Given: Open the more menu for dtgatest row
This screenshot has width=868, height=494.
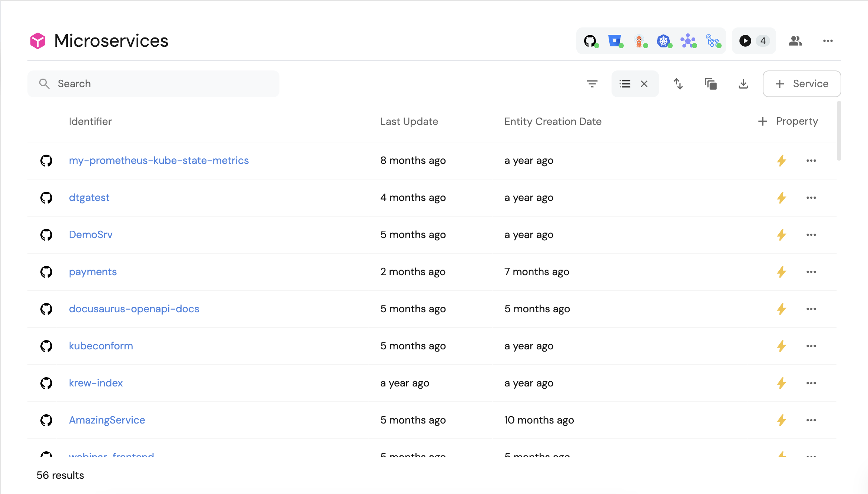Looking at the screenshot, I should [x=811, y=198].
